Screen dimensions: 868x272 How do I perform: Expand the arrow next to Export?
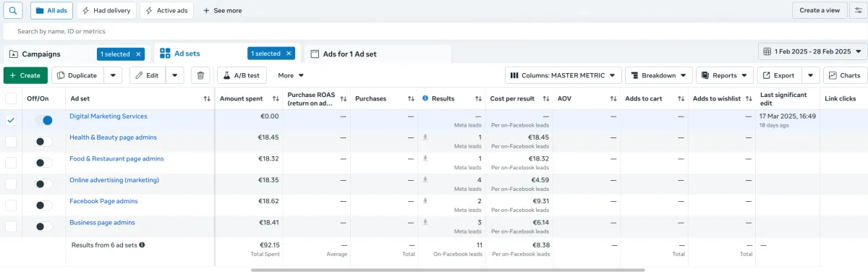(x=811, y=75)
